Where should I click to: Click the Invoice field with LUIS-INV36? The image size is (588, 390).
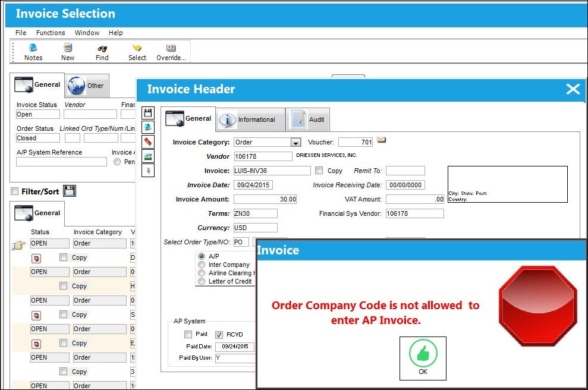pos(272,171)
